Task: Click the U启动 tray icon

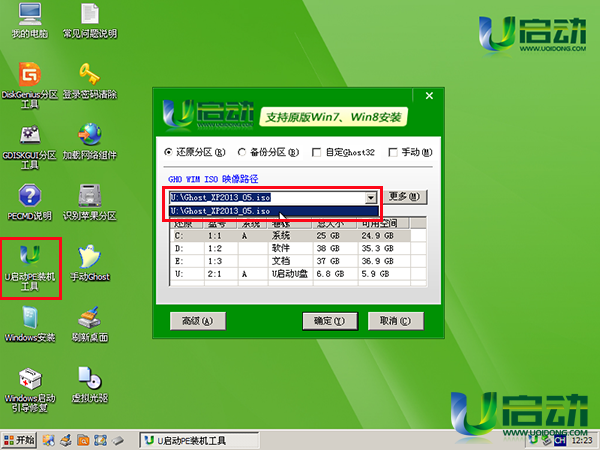Action: 533,440
